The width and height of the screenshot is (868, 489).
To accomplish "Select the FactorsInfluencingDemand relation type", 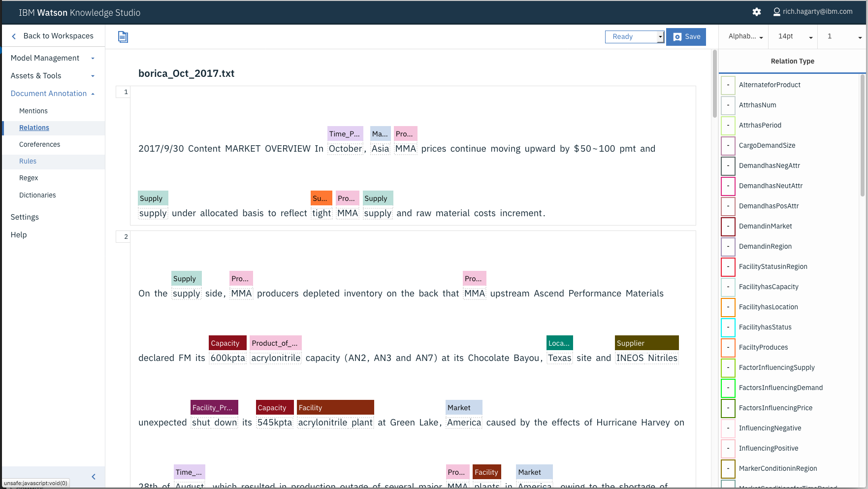I will coord(781,388).
